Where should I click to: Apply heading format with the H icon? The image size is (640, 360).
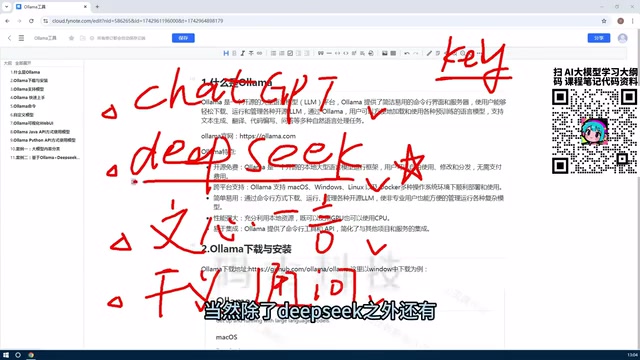[x=226, y=53]
